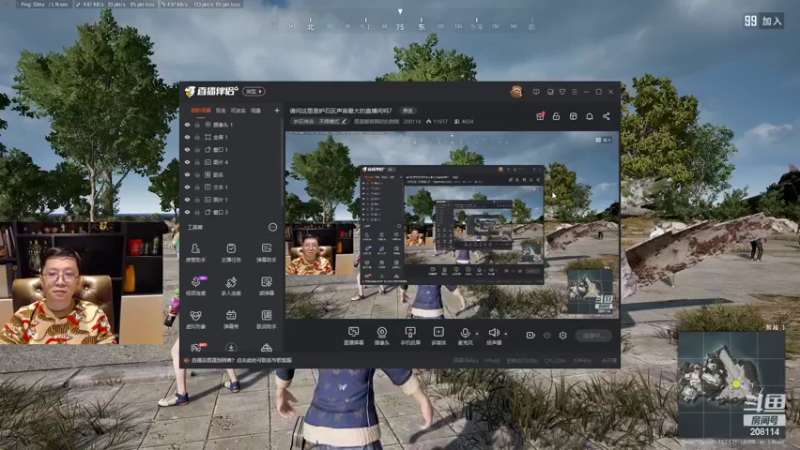Open notifications with the bell icon

point(589,116)
